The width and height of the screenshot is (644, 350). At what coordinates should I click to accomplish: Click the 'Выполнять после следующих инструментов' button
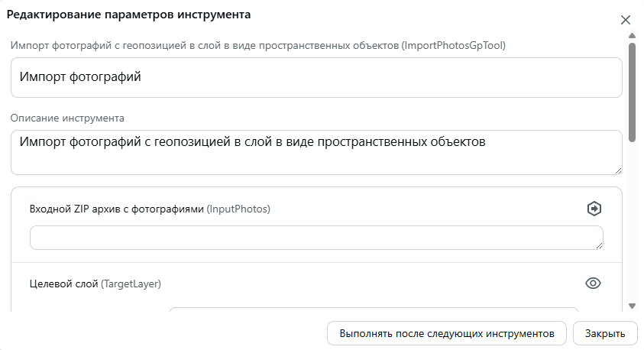(x=447, y=333)
